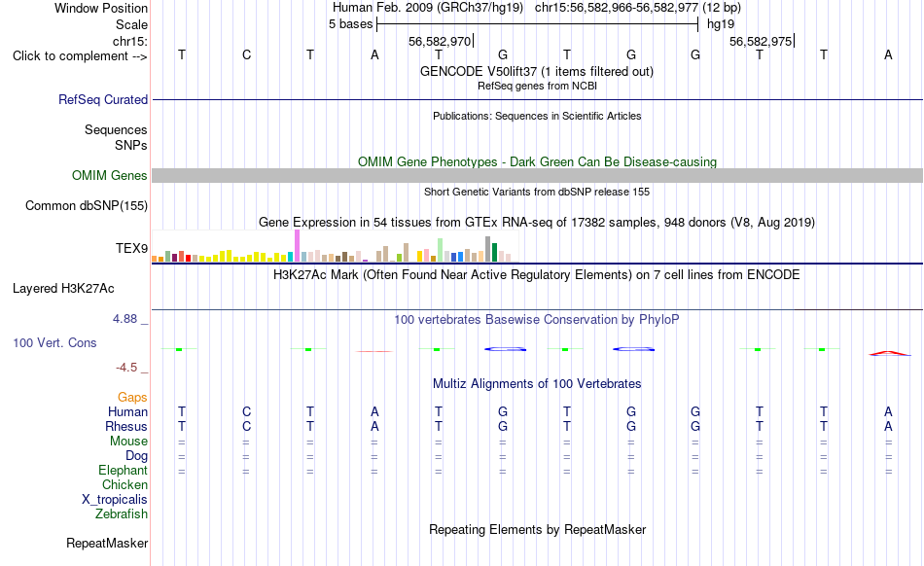Click the RepeatMasker track label
Screen dimensions: 924x566
[107, 543]
